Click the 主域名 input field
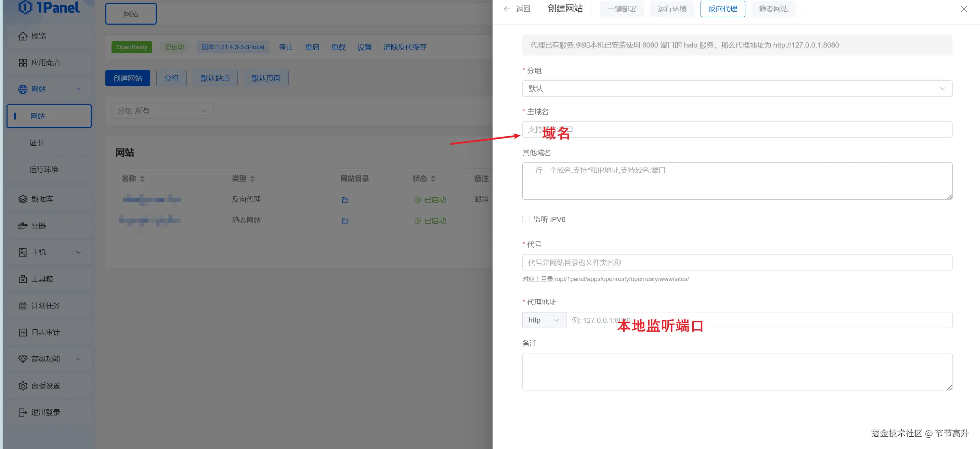This screenshot has height=449, width=980. 736,130
